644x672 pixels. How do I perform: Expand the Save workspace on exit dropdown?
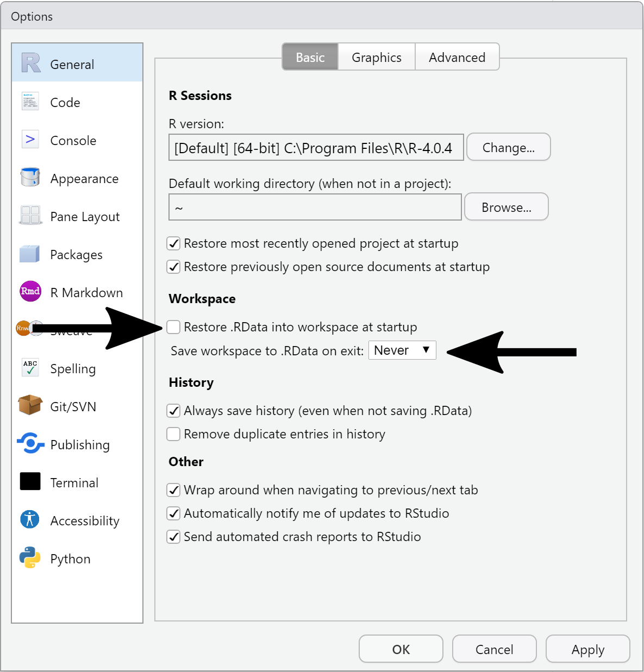[x=402, y=350]
